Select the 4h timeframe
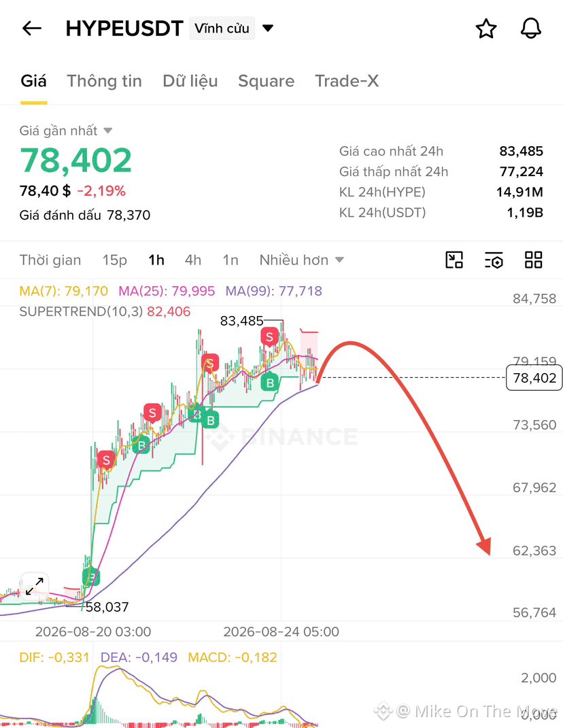Image resolution: width=563 pixels, height=728 pixels. [193, 260]
